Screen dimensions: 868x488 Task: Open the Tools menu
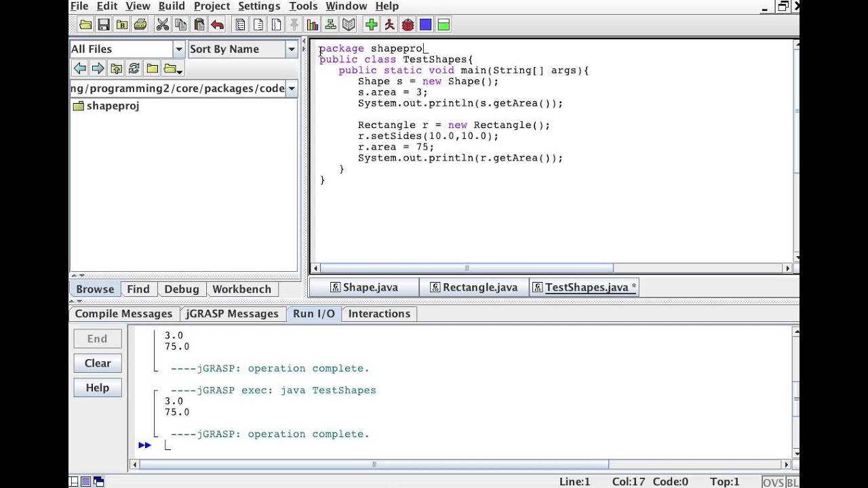coord(303,6)
